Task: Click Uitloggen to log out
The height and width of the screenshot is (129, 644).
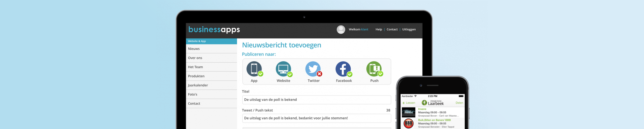Action: pyautogui.click(x=409, y=29)
